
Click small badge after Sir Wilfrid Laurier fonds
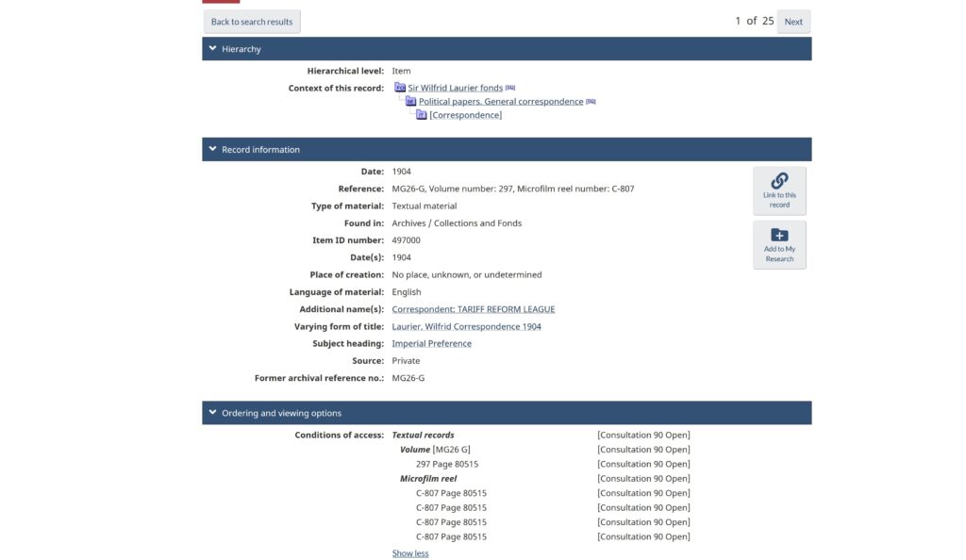click(510, 88)
